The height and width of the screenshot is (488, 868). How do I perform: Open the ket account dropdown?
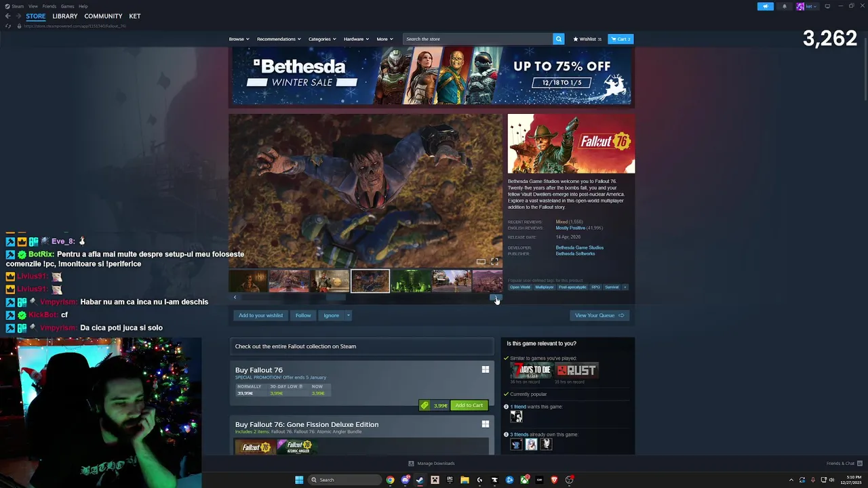(807, 6)
